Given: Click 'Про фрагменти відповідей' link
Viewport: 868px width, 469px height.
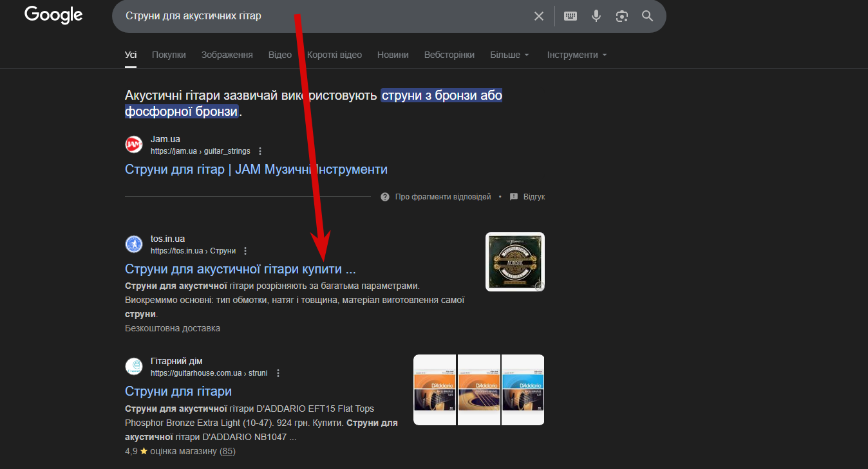Looking at the screenshot, I should [443, 197].
